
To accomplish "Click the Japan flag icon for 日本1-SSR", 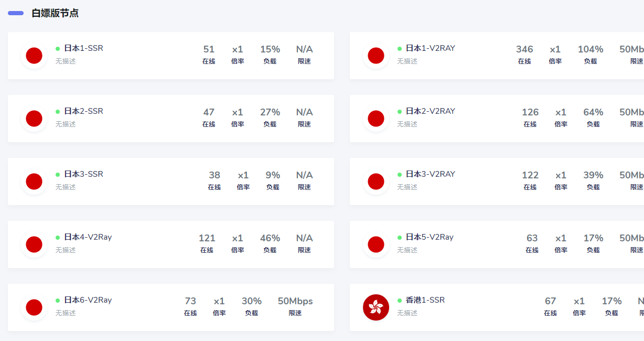I will coord(34,56).
